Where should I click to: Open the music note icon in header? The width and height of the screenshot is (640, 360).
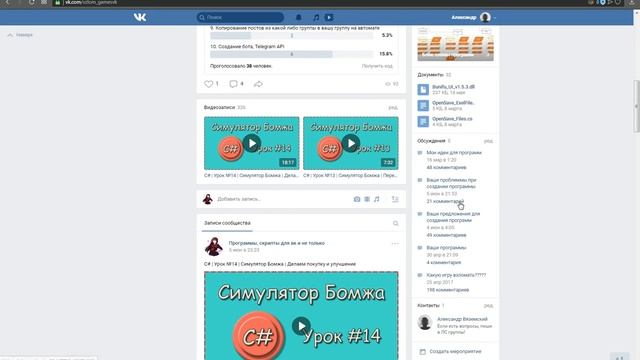[x=316, y=17]
